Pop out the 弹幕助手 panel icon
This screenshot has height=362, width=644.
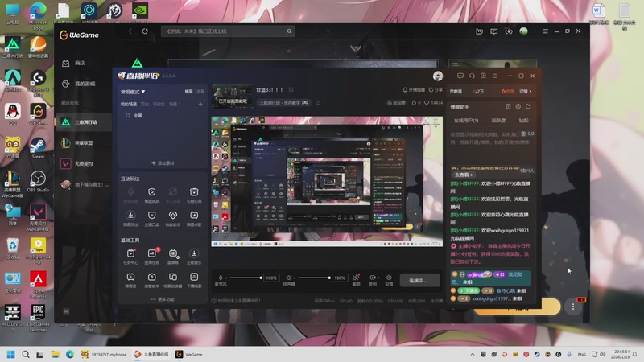coord(528,107)
